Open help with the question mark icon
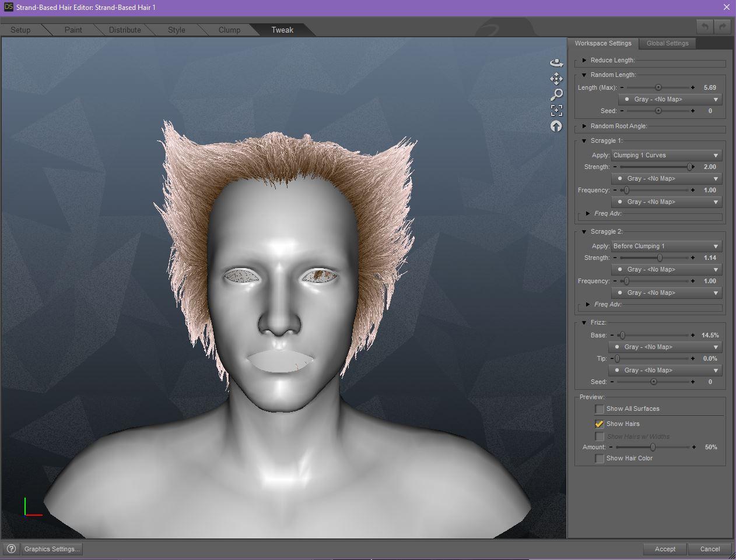Image resolution: width=736 pixels, height=560 pixels. point(10,549)
